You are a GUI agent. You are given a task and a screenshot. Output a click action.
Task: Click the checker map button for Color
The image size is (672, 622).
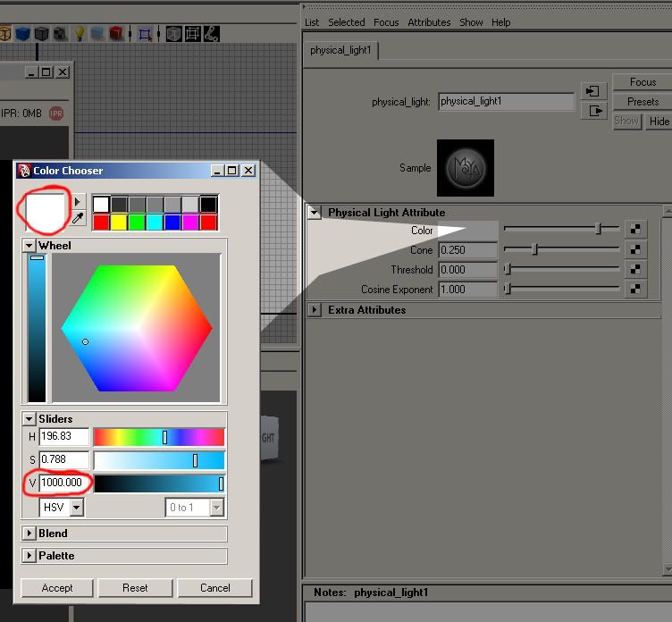click(x=634, y=231)
